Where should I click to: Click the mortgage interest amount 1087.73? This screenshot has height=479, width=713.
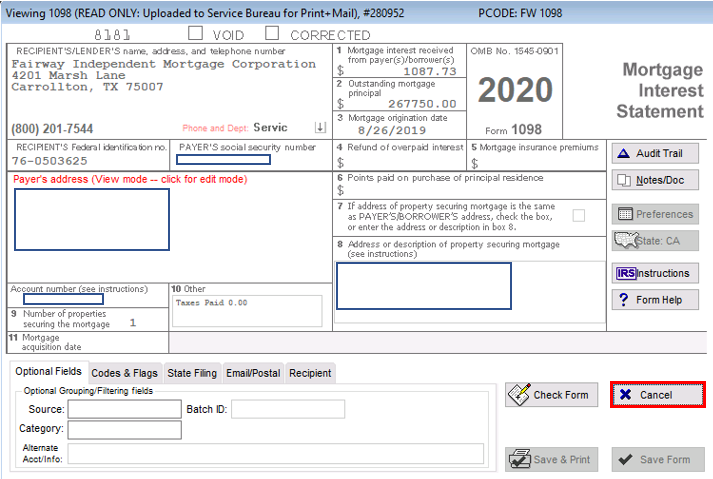(x=430, y=71)
